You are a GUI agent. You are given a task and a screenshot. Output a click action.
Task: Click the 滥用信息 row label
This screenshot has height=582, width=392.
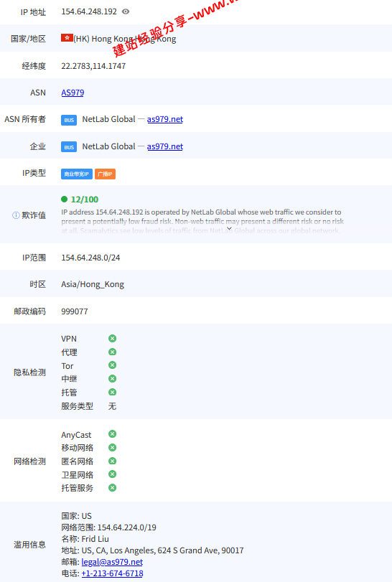(29, 545)
